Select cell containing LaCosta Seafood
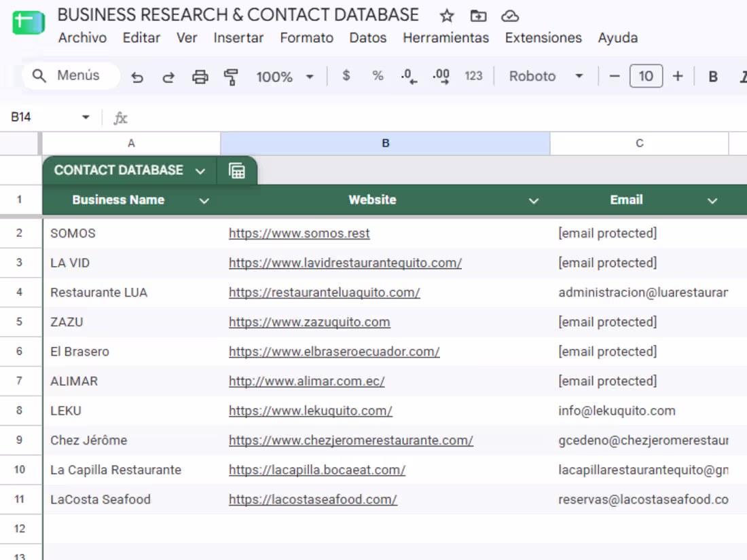The height and width of the screenshot is (560, 747). point(132,499)
